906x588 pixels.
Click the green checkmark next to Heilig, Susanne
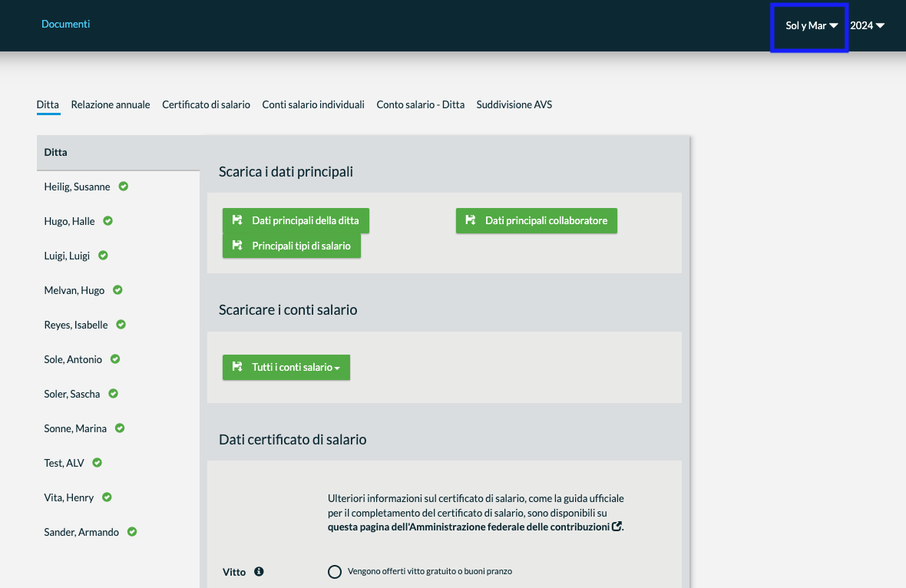(124, 187)
